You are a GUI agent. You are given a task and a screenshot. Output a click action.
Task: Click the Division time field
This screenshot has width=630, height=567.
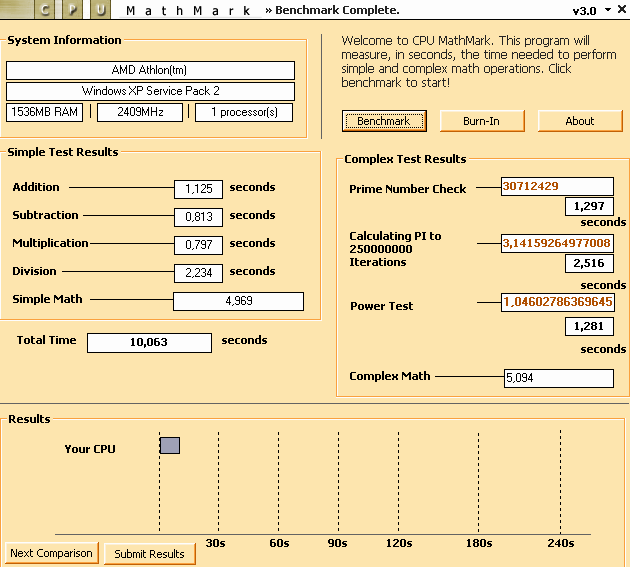[198, 273]
